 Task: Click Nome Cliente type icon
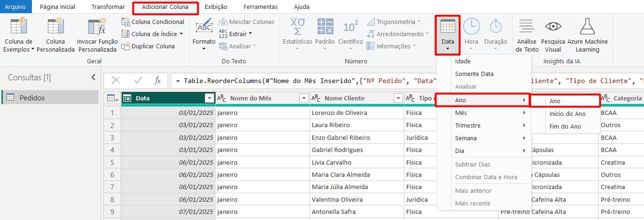(316, 98)
